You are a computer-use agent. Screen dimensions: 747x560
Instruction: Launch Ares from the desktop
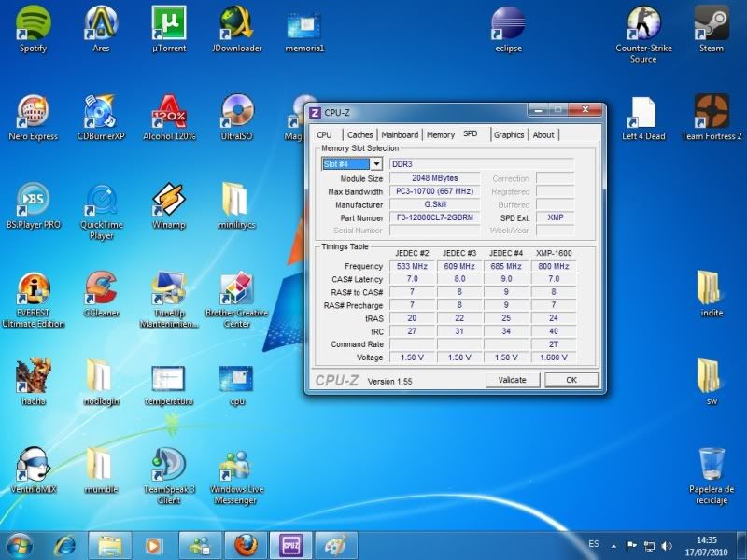(101, 29)
